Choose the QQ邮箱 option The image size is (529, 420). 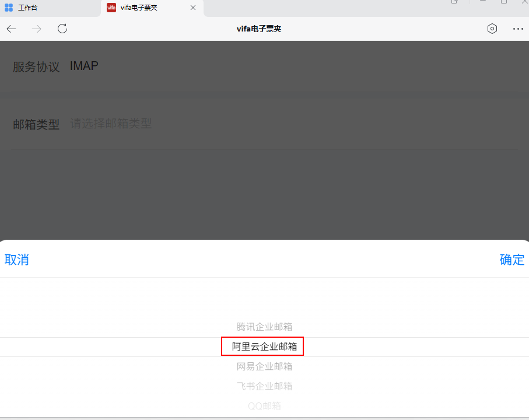coord(264,405)
